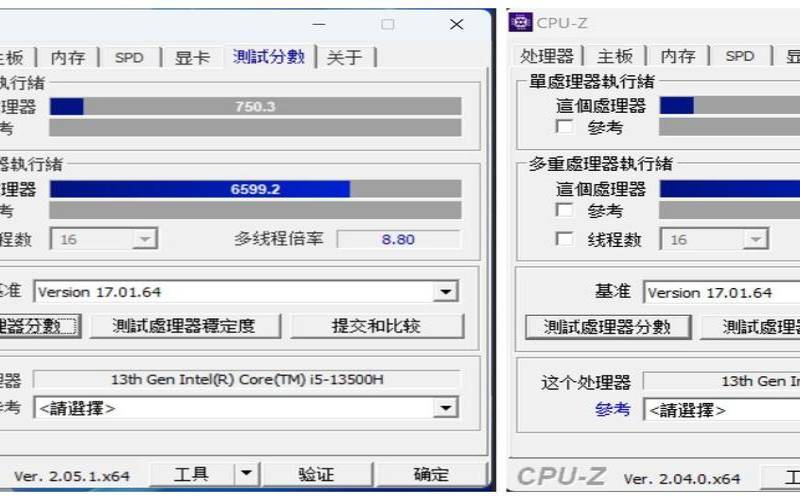The width and height of the screenshot is (800, 500).
Task: Open Version 17.01.64 benchmark combo in right window
Action: tap(721, 293)
